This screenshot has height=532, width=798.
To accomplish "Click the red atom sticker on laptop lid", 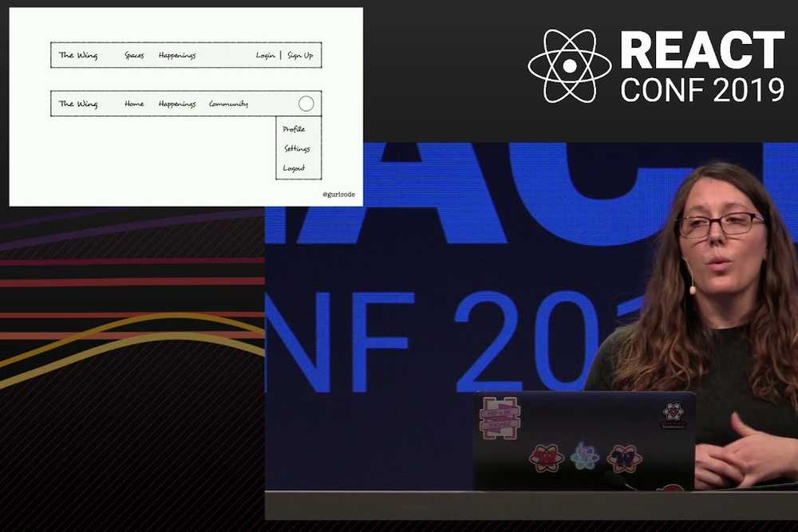I will pos(546,458).
